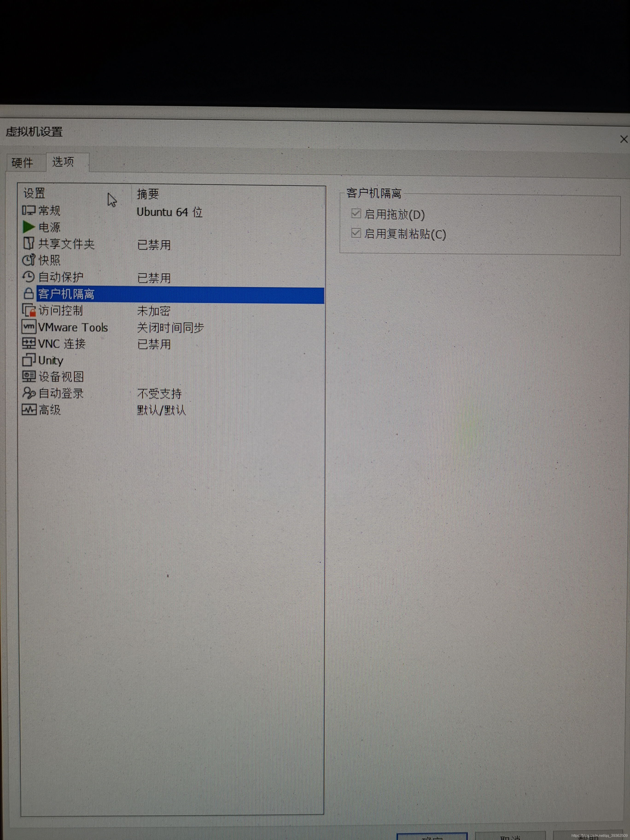The image size is (630, 840).
Task: Click the Advanced (高级) graph icon
Action: [x=29, y=410]
